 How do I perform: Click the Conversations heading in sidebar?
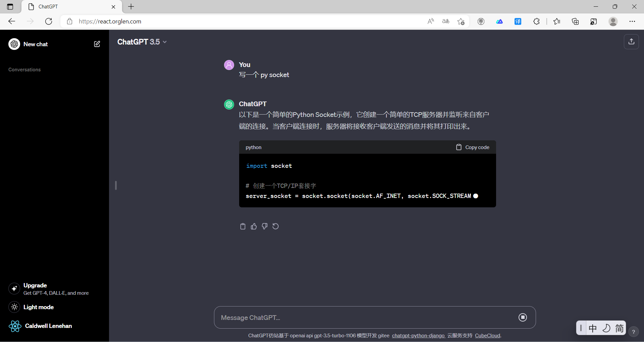24,70
